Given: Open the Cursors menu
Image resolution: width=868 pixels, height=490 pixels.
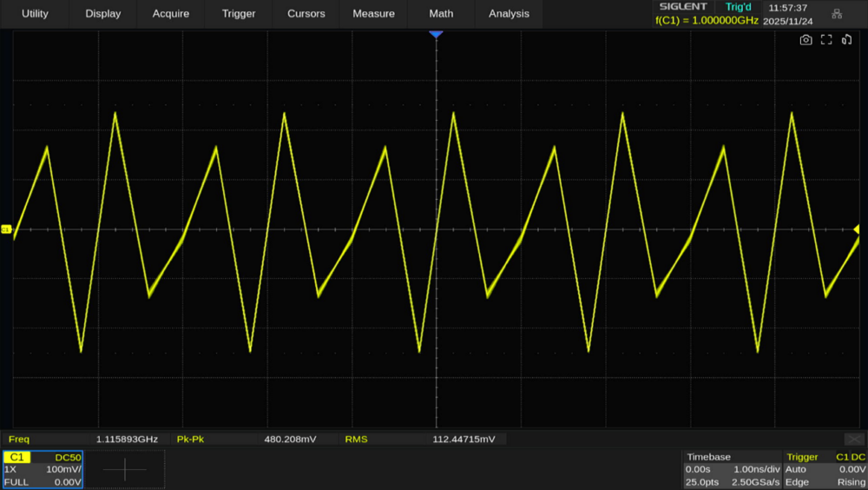Looking at the screenshot, I should coord(306,14).
